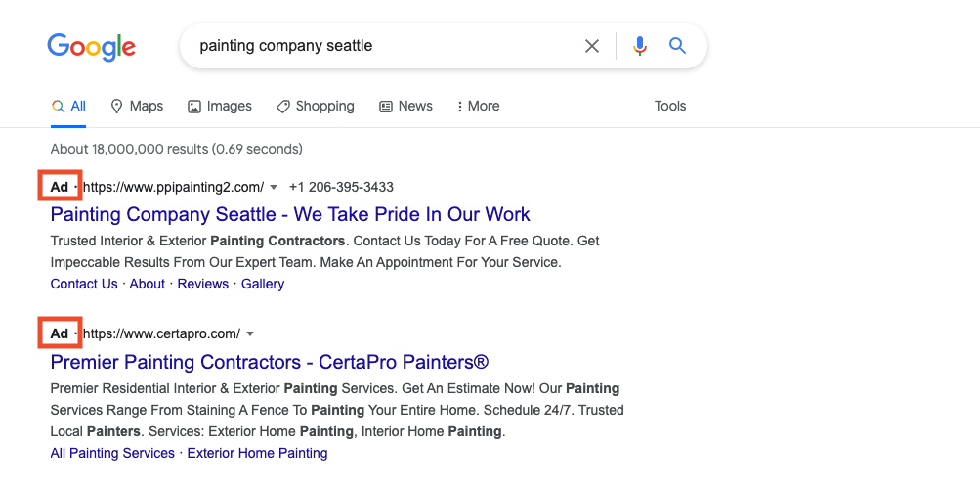Select the All results tab
Image resolution: width=980 pixels, height=488 pixels.
click(x=69, y=106)
